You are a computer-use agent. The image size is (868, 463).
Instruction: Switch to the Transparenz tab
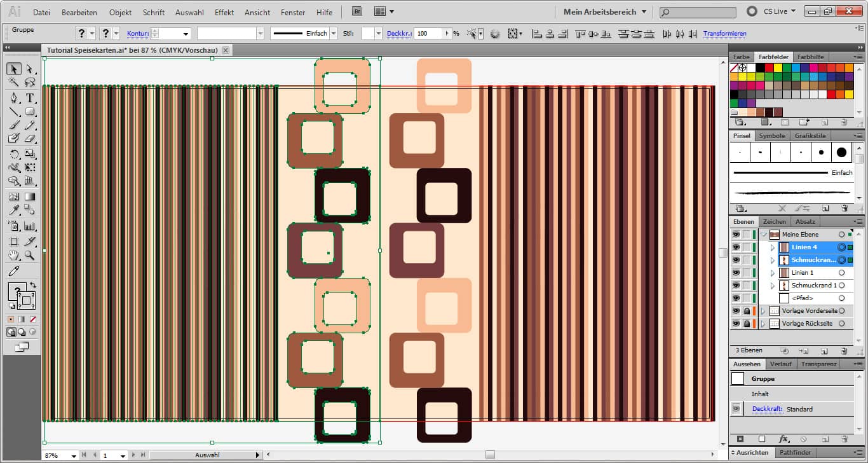pos(818,364)
